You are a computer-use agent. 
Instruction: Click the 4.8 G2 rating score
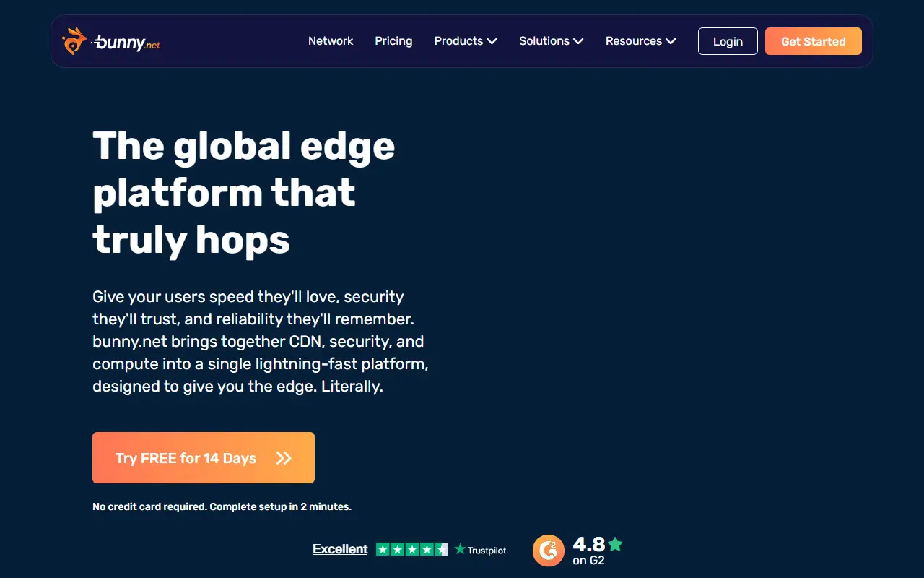[589, 544]
